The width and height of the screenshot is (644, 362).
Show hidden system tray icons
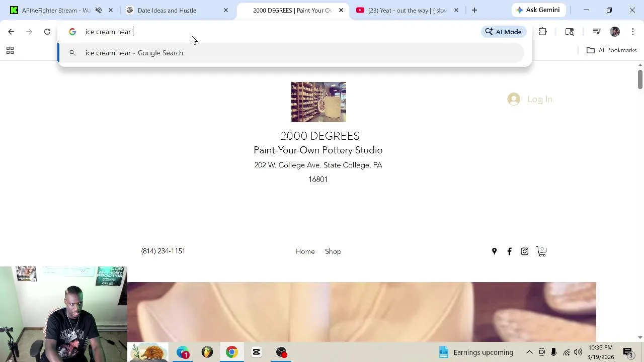click(529, 352)
